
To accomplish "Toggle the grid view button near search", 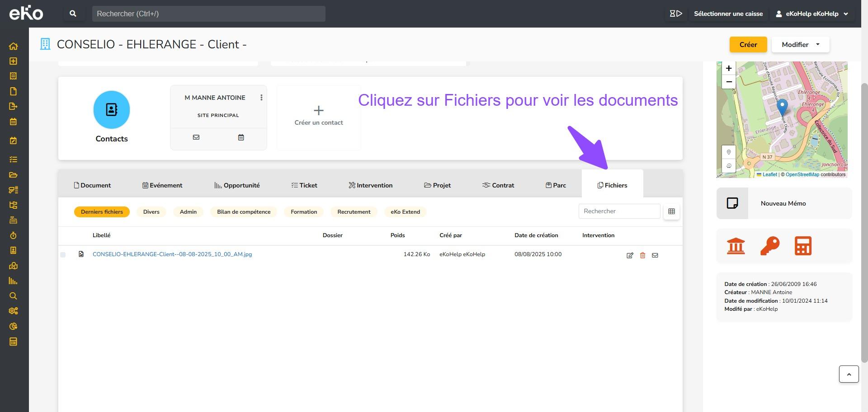I will [671, 211].
